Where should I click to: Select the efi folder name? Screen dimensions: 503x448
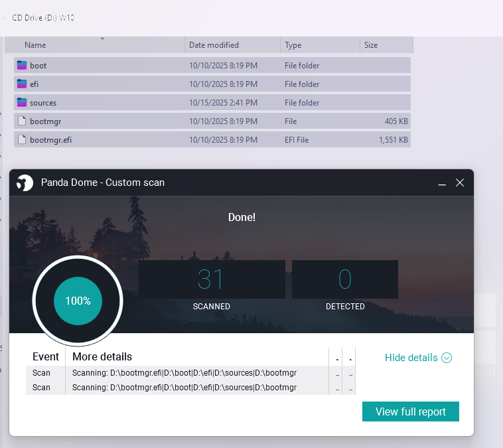coord(34,84)
